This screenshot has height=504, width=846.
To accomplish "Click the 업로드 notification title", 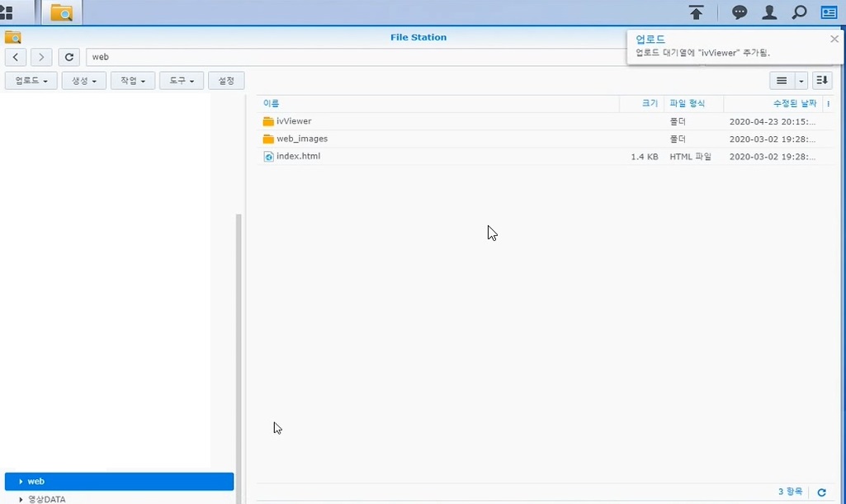I will pyautogui.click(x=650, y=40).
